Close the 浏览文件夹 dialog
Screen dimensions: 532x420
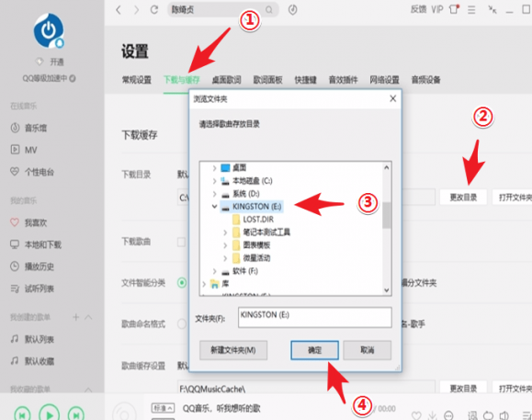[x=393, y=98]
